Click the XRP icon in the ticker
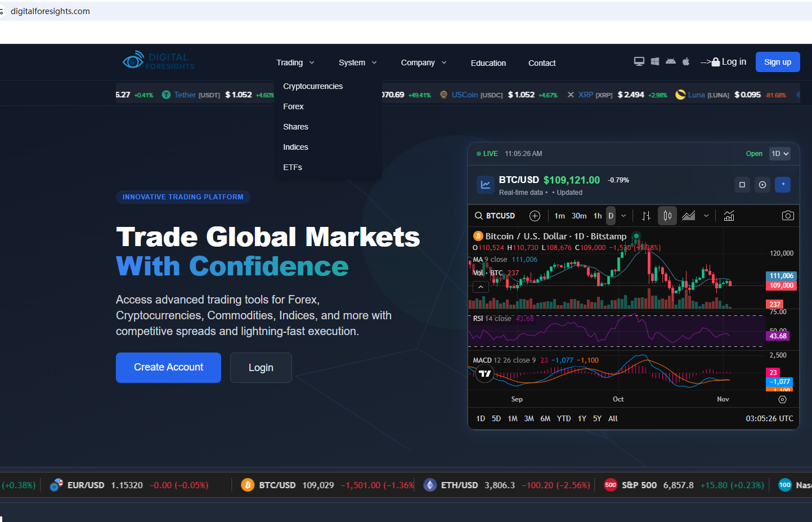This screenshot has width=812, height=522. click(x=571, y=95)
